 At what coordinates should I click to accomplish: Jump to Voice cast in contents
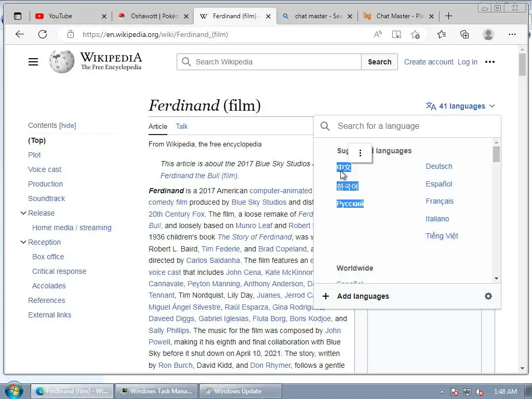[45, 170]
